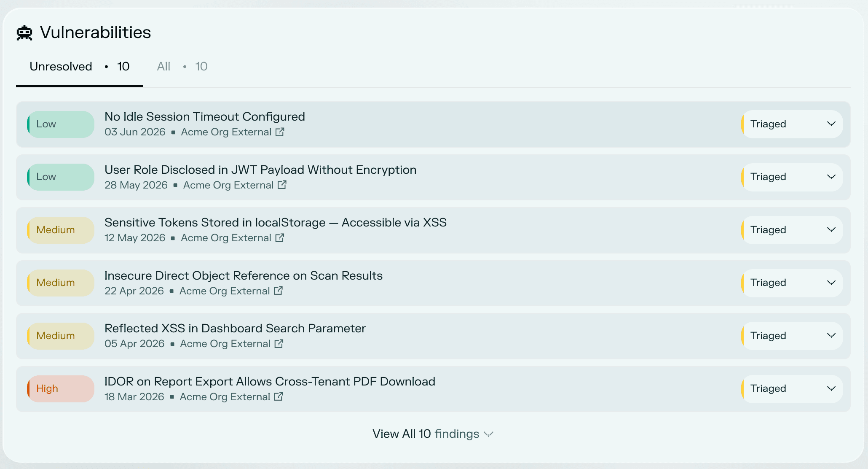Select the Unresolved tab
The width and height of the screenshot is (868, 469).
80,67
